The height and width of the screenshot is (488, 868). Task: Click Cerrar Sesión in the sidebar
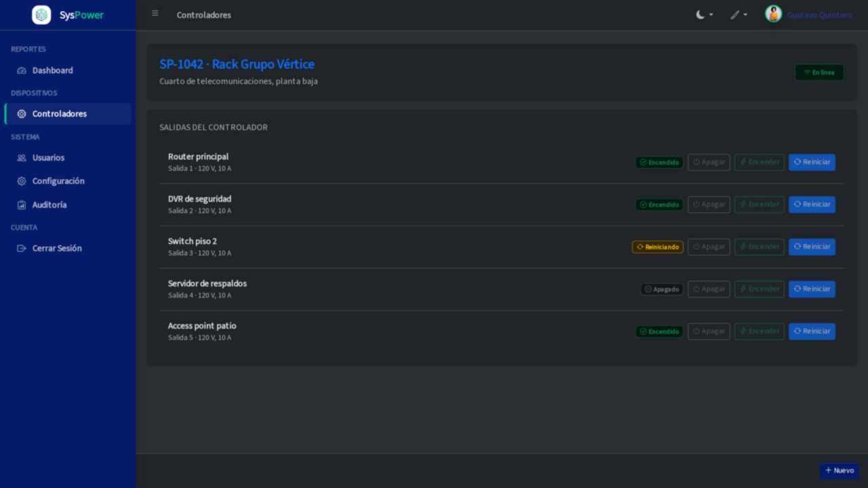click(68, 248)
